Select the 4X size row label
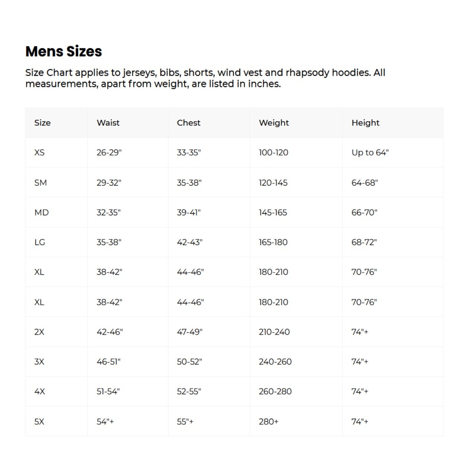Screen dimensions: 476x476 (39, 391)
